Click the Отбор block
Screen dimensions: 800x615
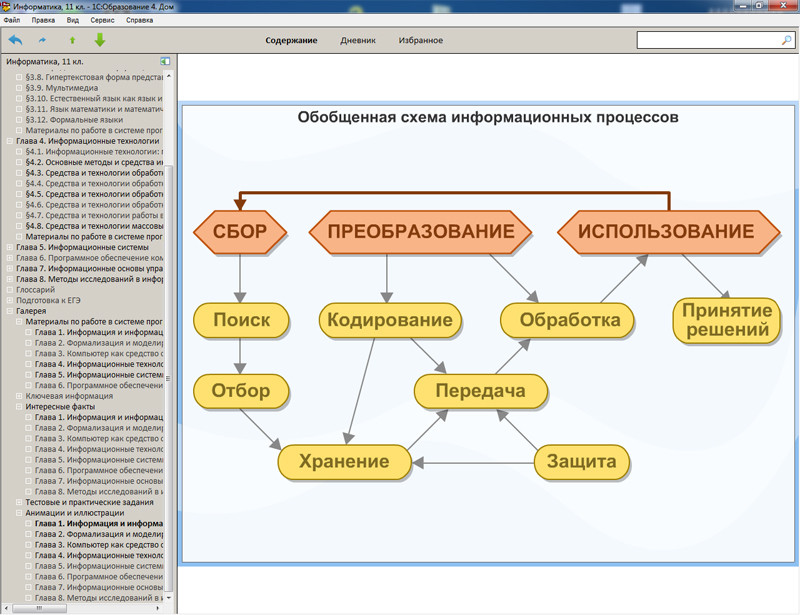[241, 391]
